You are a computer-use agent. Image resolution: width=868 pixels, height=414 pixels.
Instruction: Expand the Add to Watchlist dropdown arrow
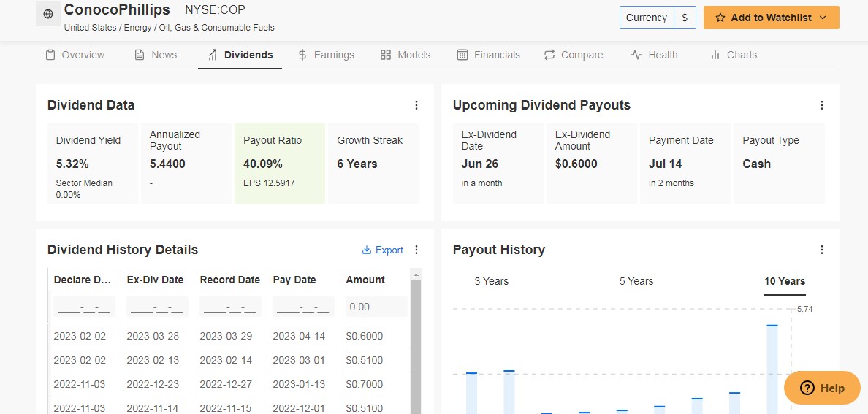(822, 18)
